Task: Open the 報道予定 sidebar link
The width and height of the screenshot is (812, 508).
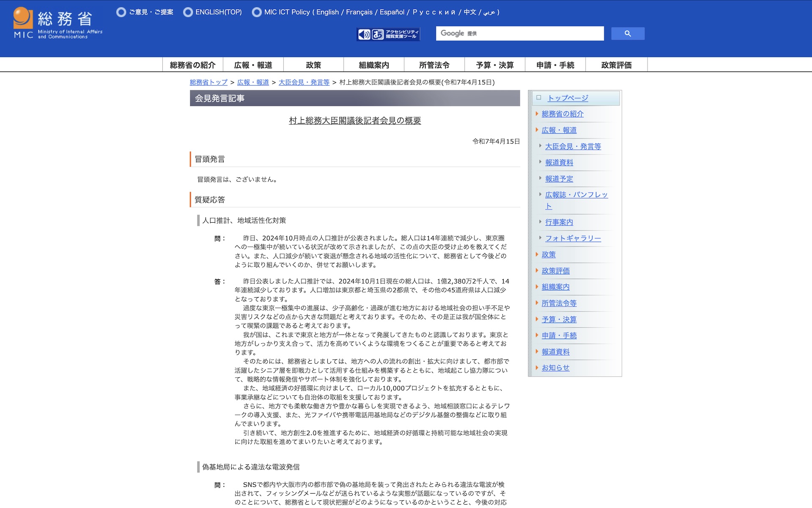Action: point(559,179)
